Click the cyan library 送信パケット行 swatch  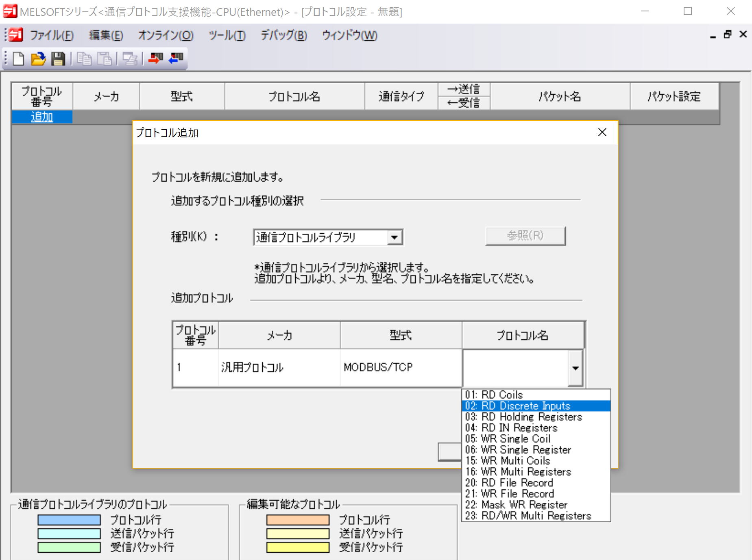[69, 534]
